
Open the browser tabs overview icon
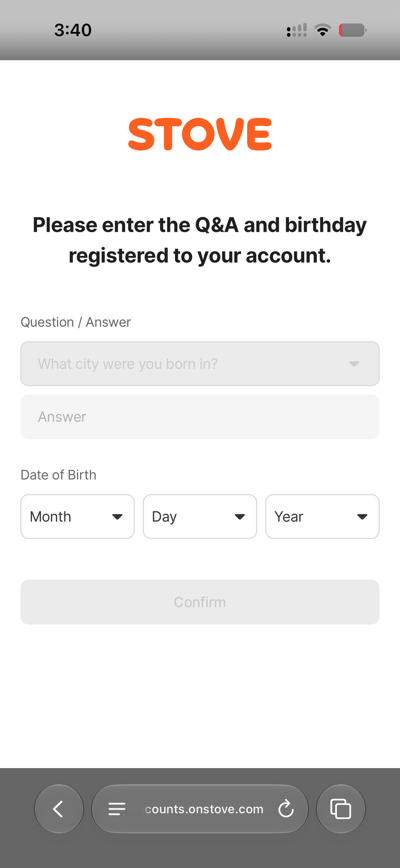341,809
